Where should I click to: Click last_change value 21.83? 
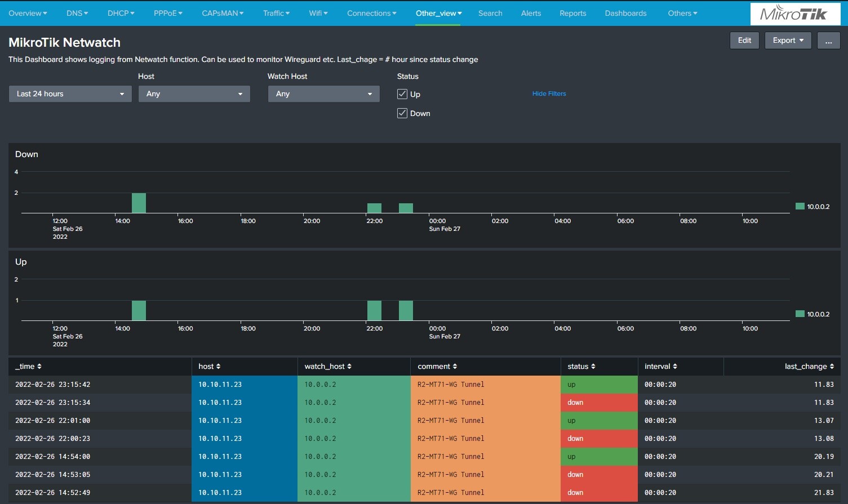point(824,493)
